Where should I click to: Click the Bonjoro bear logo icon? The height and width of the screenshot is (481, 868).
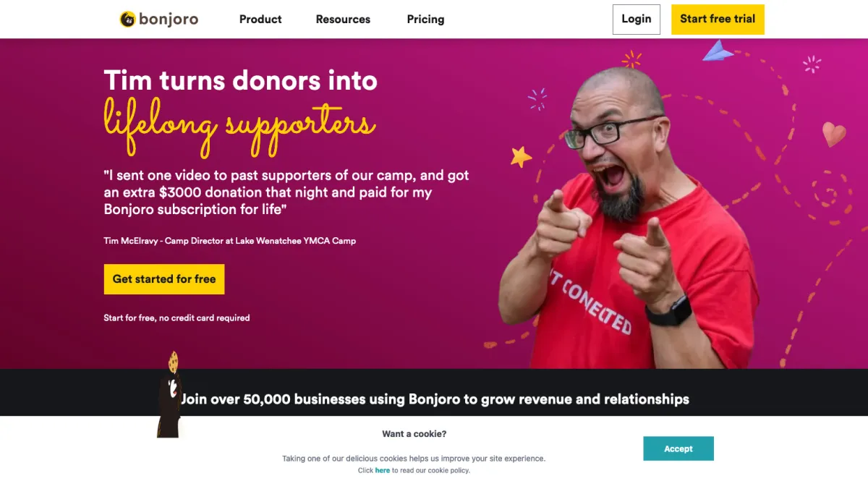pos(128,20)
